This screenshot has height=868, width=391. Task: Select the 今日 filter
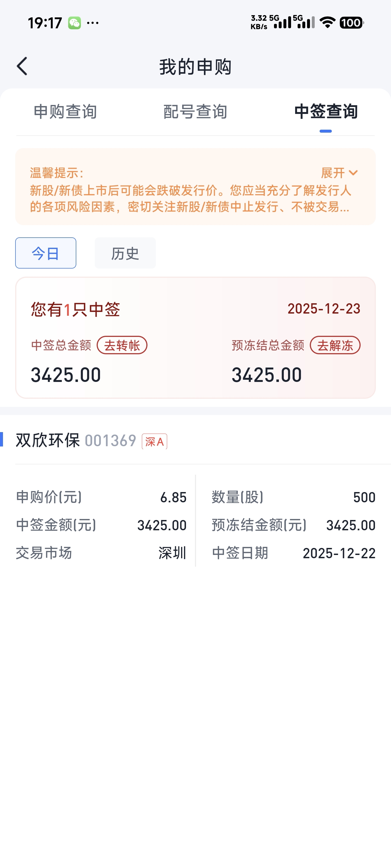click(46, 253)
